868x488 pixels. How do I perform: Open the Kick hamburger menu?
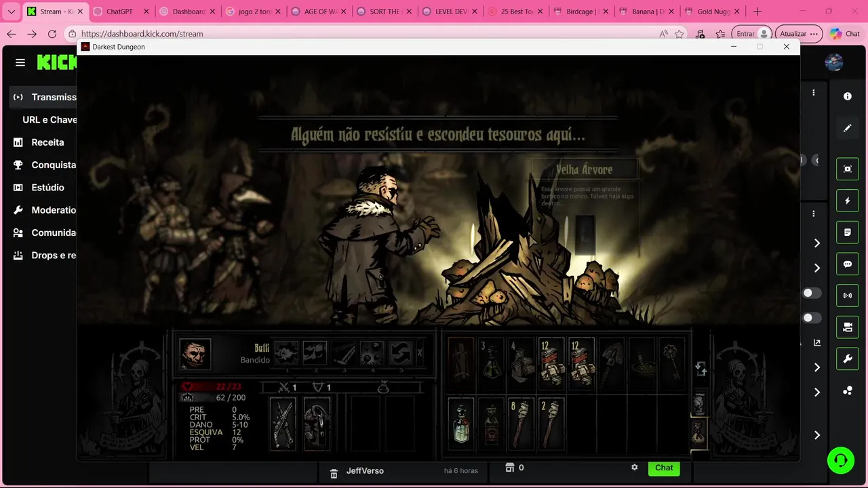20,62
